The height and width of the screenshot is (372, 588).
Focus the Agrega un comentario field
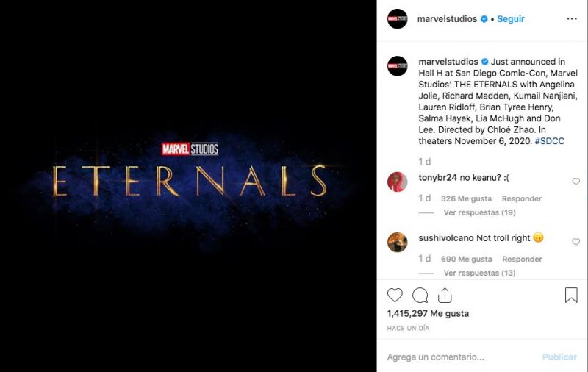pos(462,357)
